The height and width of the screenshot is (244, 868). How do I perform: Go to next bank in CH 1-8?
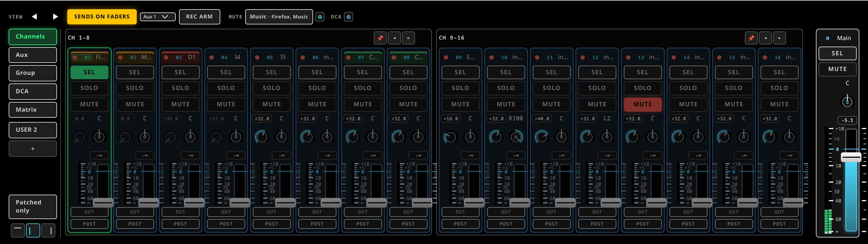(x=409, y=38)
